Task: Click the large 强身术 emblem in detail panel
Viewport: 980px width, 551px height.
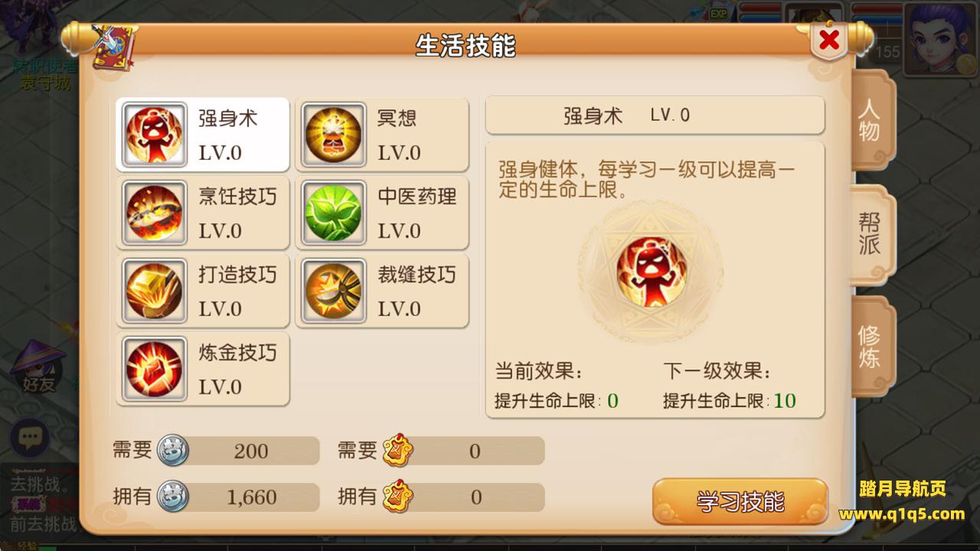Action: (652, 271)
